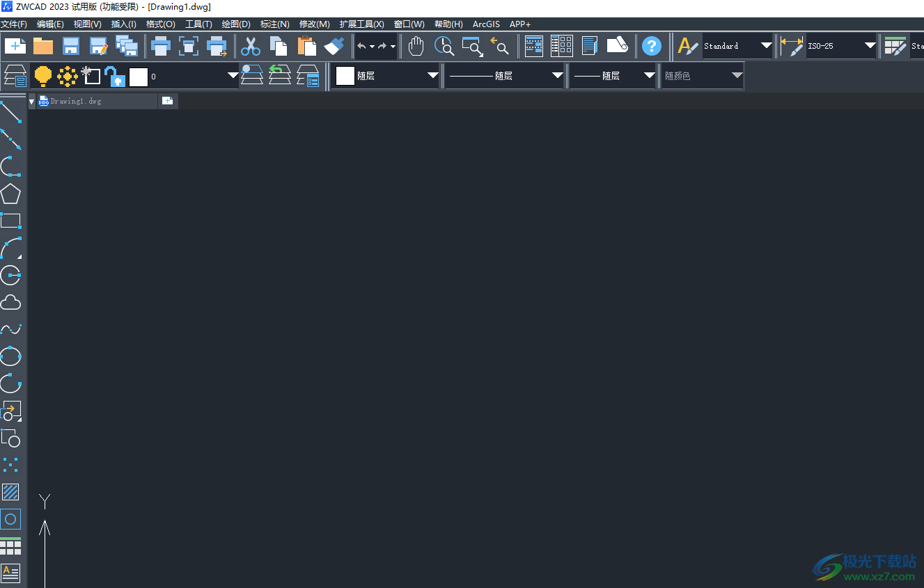Open the 绘图(D) menu

pos(236,24)
